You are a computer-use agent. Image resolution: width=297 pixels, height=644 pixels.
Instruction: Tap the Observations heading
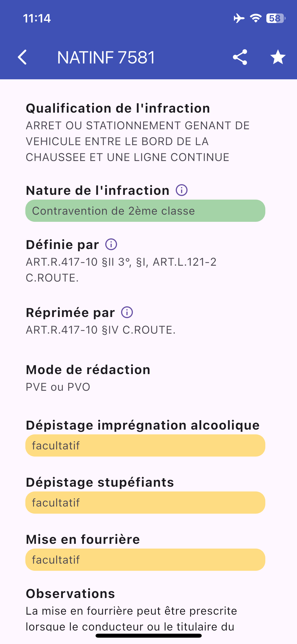70,594
